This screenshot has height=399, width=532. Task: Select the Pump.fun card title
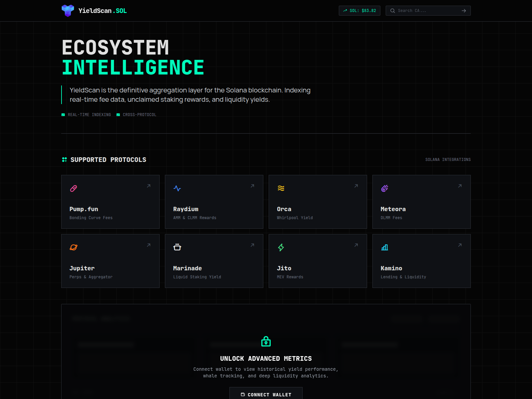(x=84, y=209)
